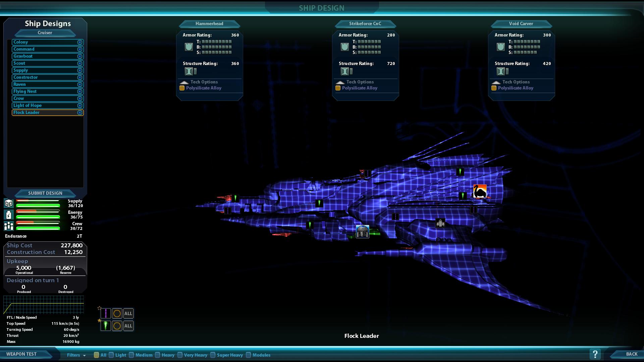Image resolution: width=644 pixels, height=362 pixels.
Task: Click the filled gold star beside green weapon
Action: (x=99, y=320)
